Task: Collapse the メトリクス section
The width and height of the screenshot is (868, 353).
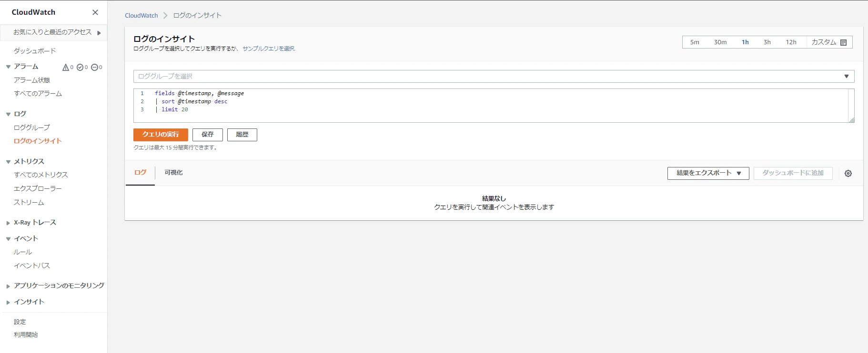Action: tap(8, 162)
